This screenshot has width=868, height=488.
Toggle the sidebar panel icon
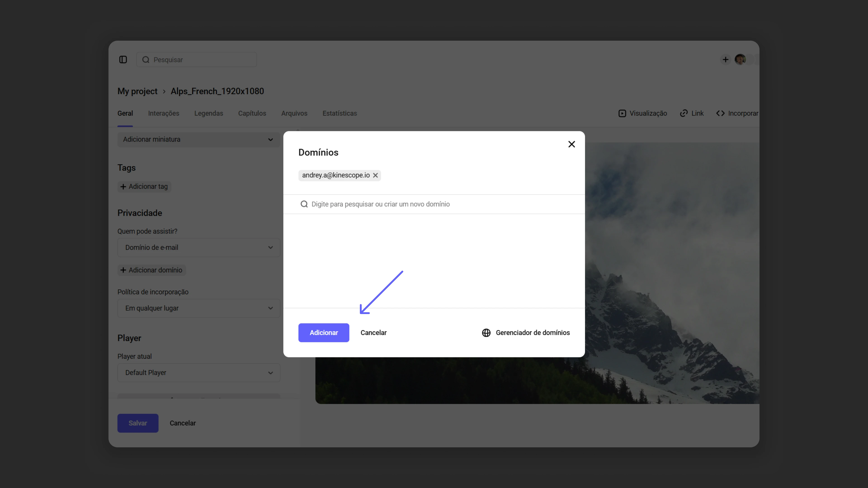tap(123, 60)
